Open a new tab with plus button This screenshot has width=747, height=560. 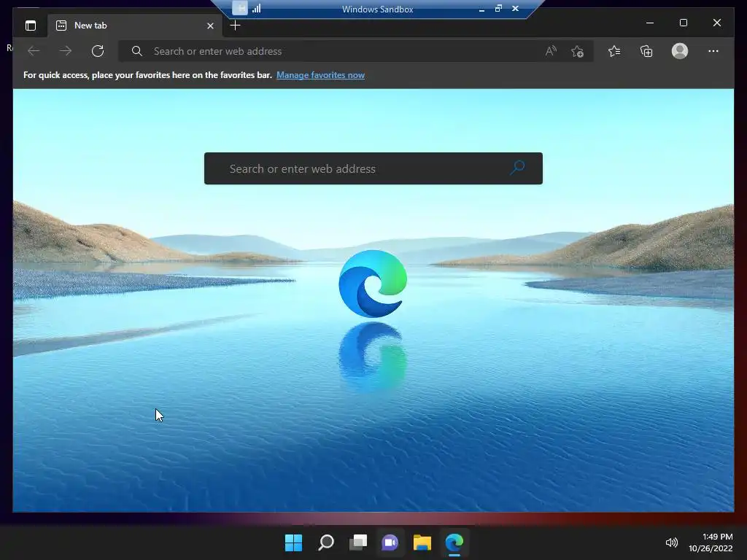[235, 26]
